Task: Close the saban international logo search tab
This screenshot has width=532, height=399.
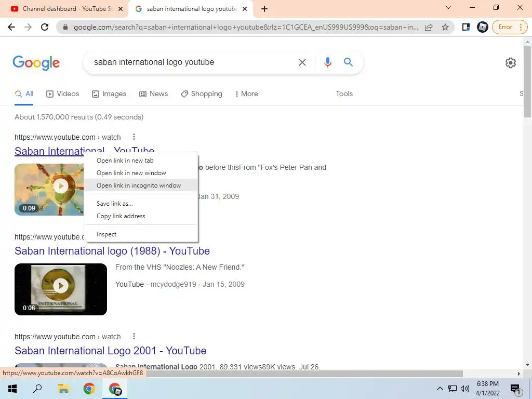Action: [x=245, y=9]
